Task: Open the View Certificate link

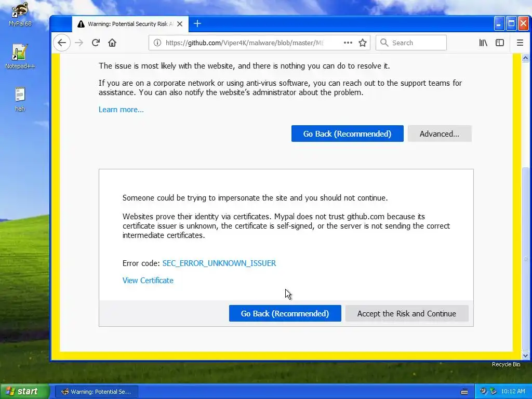Action: coord(148,281)
